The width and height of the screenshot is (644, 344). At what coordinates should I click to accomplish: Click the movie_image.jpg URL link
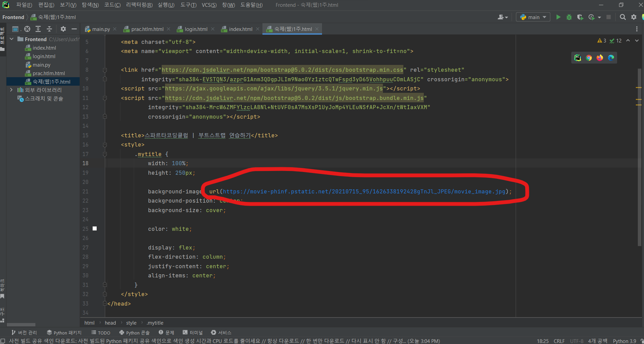[364, 191]
